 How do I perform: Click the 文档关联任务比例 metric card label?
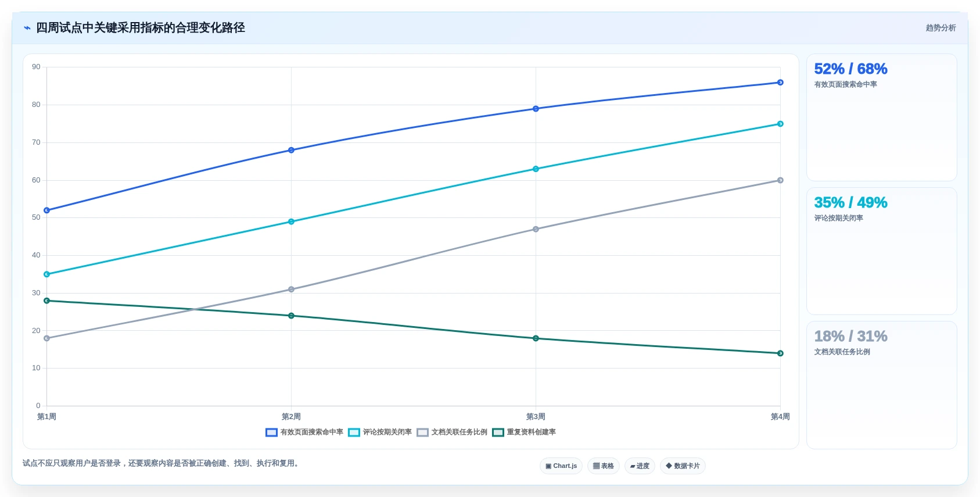click(x=842, y=352)
